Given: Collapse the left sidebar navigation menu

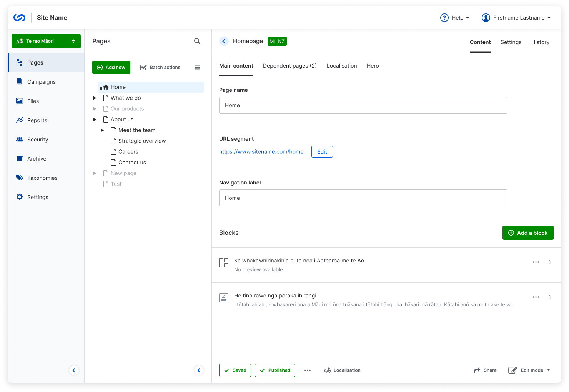Looking at the screenshot, I should point(74,370).
